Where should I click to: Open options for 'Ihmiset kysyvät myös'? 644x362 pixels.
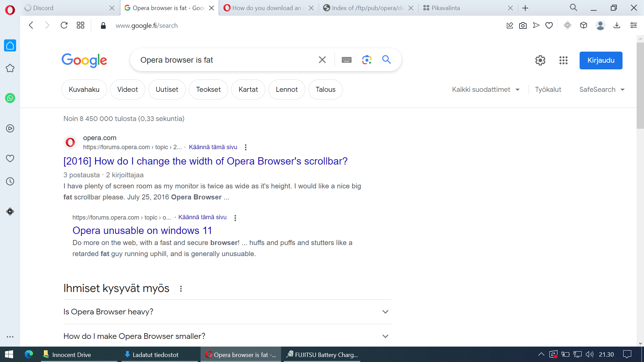coord(181,289)
